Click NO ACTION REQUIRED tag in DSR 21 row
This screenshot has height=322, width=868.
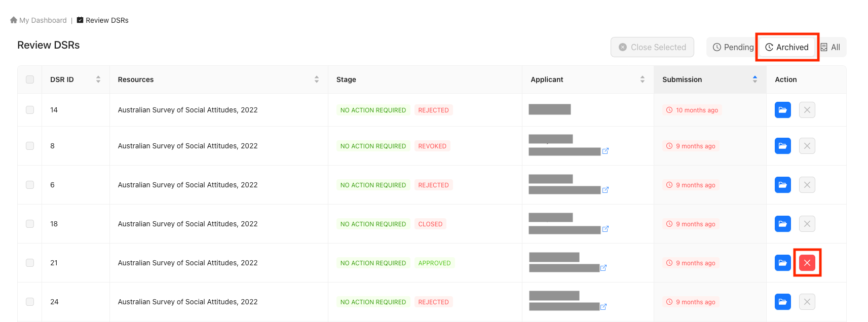coord(373,263)
